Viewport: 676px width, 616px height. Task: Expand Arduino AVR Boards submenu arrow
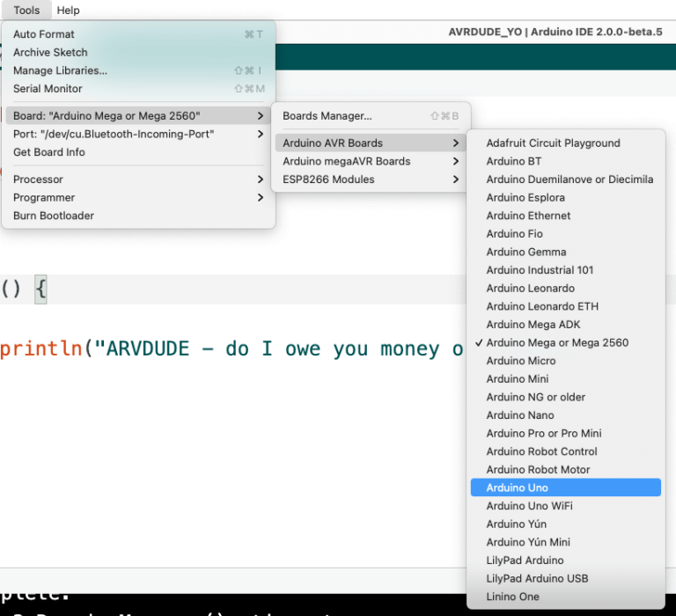coord(456,143)
